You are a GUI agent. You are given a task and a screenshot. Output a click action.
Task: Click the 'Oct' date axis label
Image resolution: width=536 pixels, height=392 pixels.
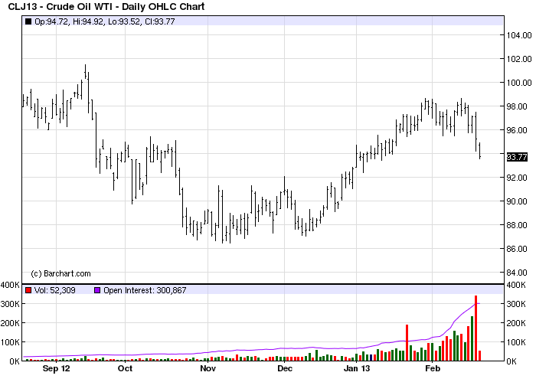pyautogui.click(x=125, y=368)
